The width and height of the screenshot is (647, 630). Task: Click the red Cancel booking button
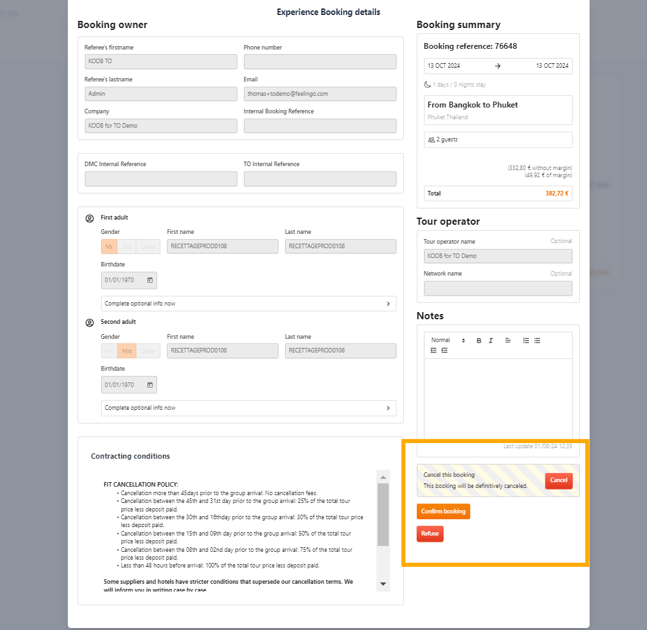coord(559,480)
